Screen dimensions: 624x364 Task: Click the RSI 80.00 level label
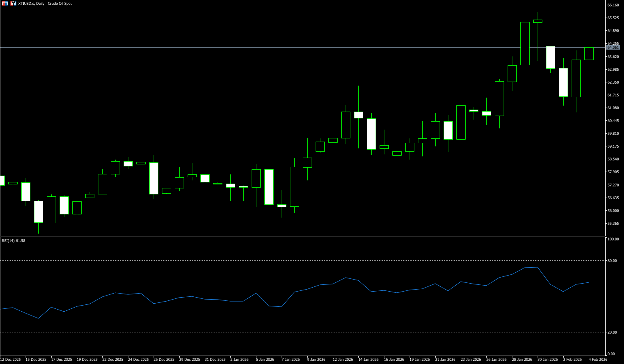[612, 261]
